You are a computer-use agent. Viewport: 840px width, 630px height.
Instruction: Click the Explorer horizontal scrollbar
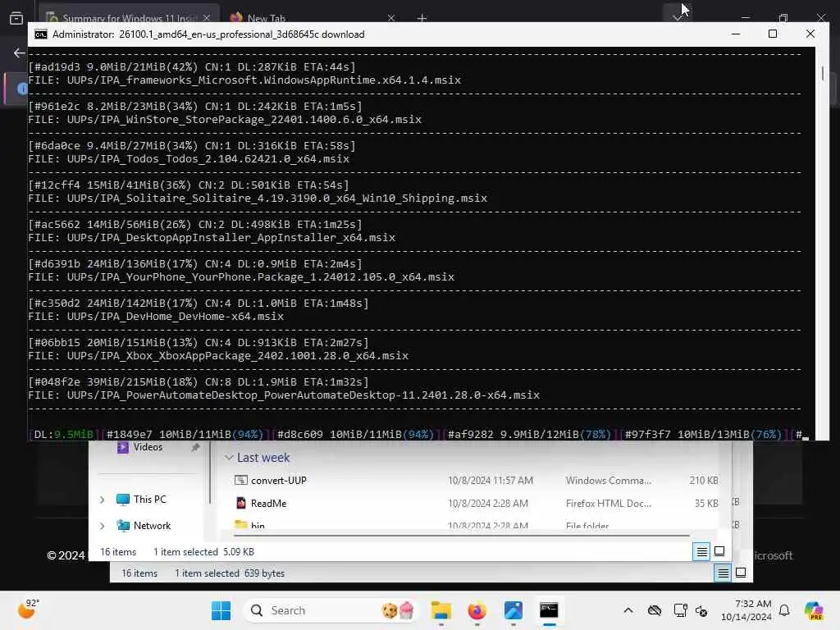click(x=462, y=535)
